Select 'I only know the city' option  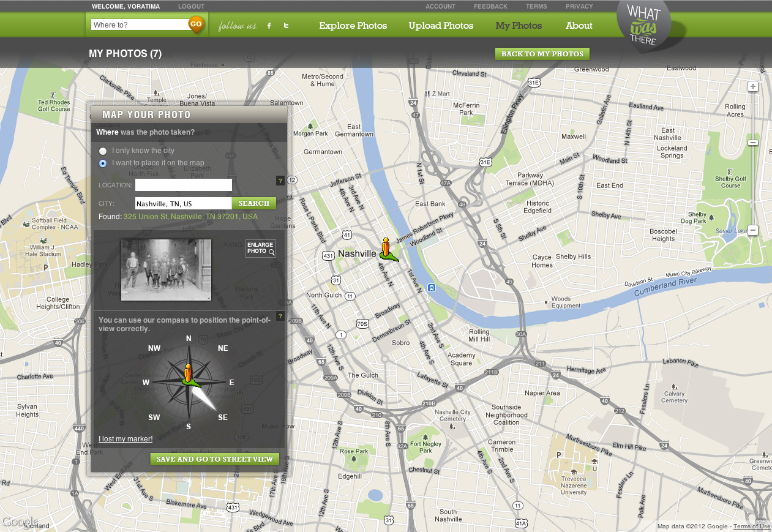click(x=103, y=151)
